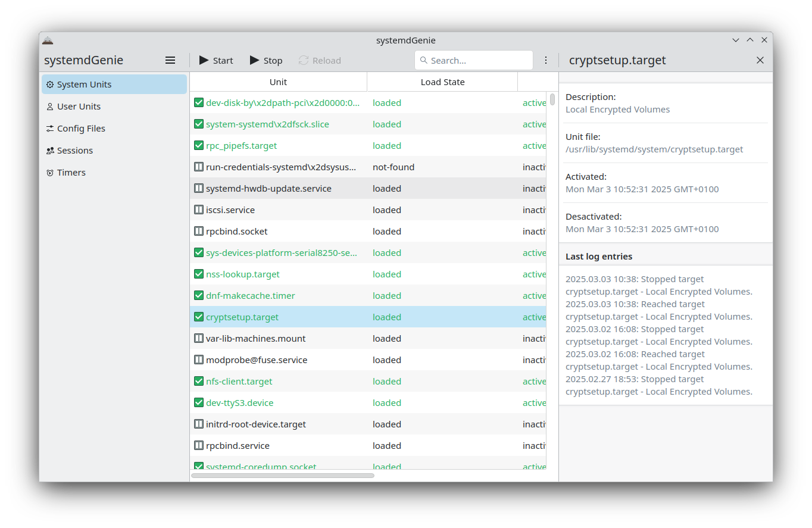Open the User Units page
The width and height of the screenshot is (812, 528).
pos(114,107)
